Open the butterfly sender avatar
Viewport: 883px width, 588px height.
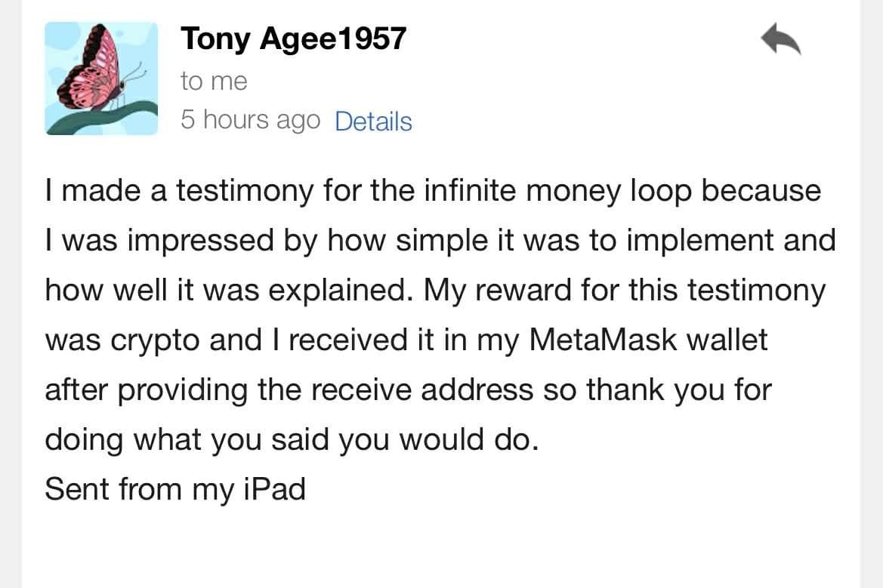pos(101,79)
